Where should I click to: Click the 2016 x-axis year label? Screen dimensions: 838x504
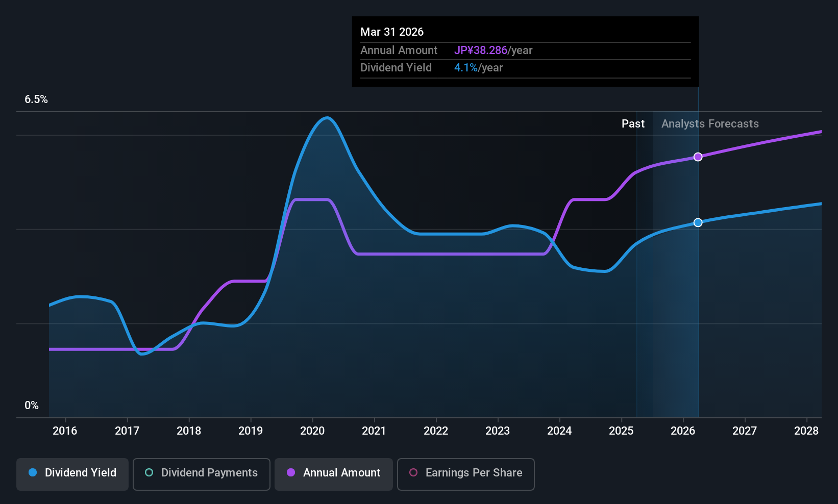[x=65, y=431]
